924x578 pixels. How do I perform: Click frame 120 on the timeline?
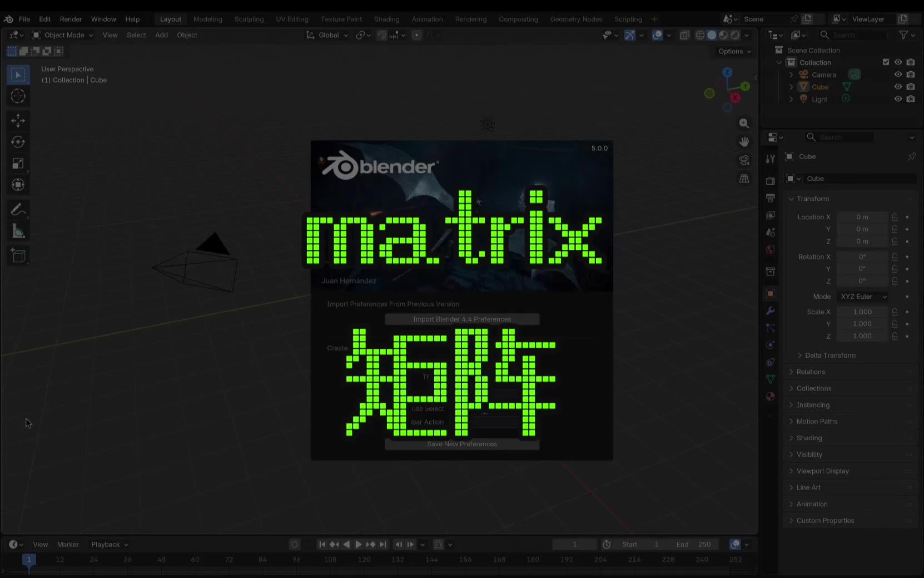364,560
